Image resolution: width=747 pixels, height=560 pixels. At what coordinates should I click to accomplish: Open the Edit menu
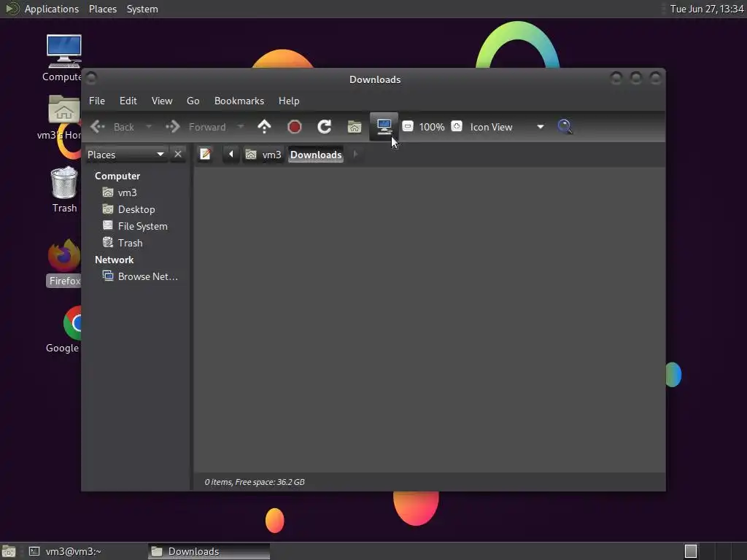tap(128, 101)
